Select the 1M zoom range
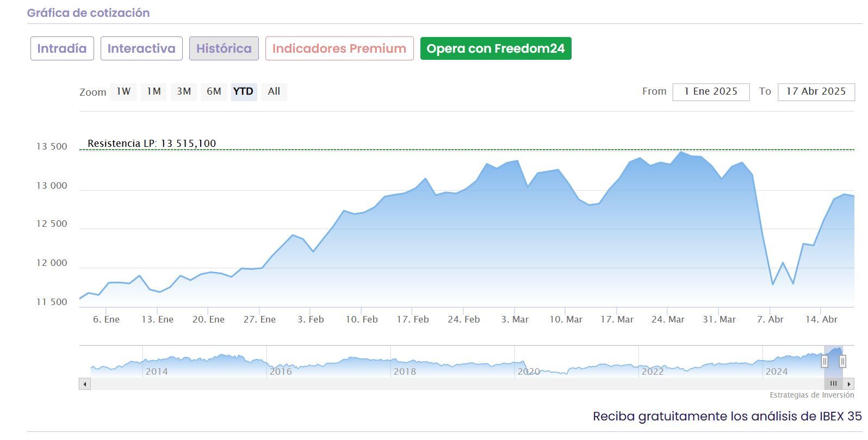 tap(154, 91)
